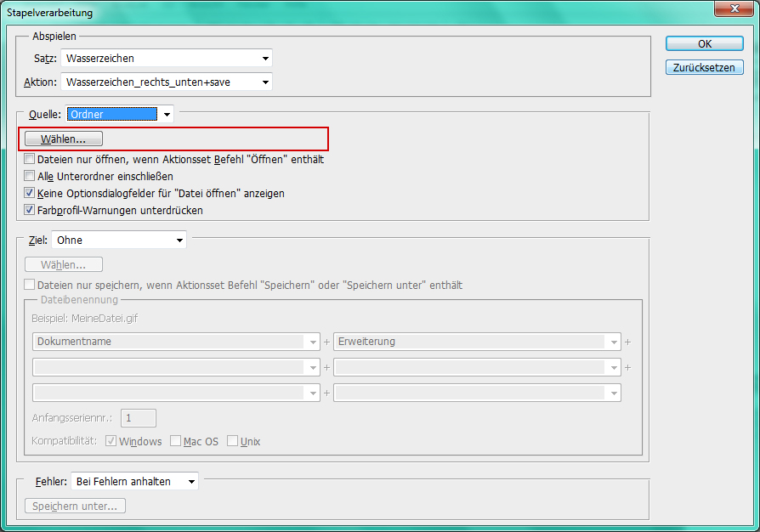Open the Dokumentname naming dropdown

click(176, 342)
